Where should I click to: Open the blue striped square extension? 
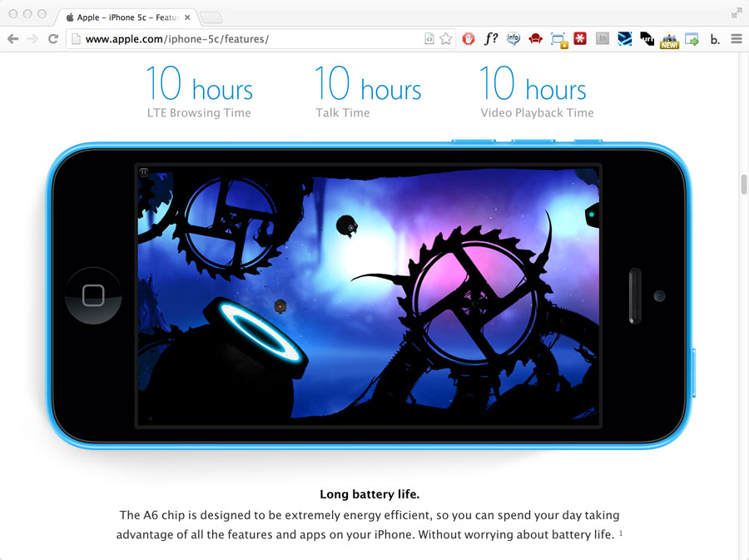(x=624, y=38)
